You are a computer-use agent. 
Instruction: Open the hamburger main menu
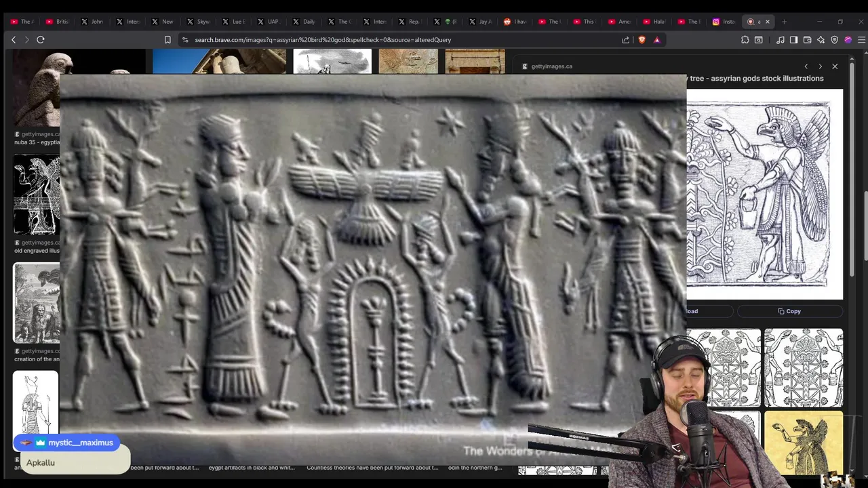[x=861, y=40]
